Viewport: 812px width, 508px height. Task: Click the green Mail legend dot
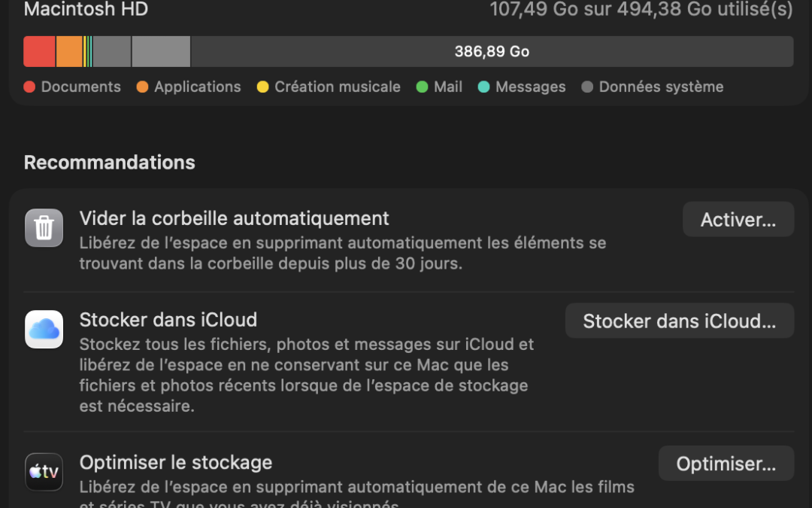(422, 87)
